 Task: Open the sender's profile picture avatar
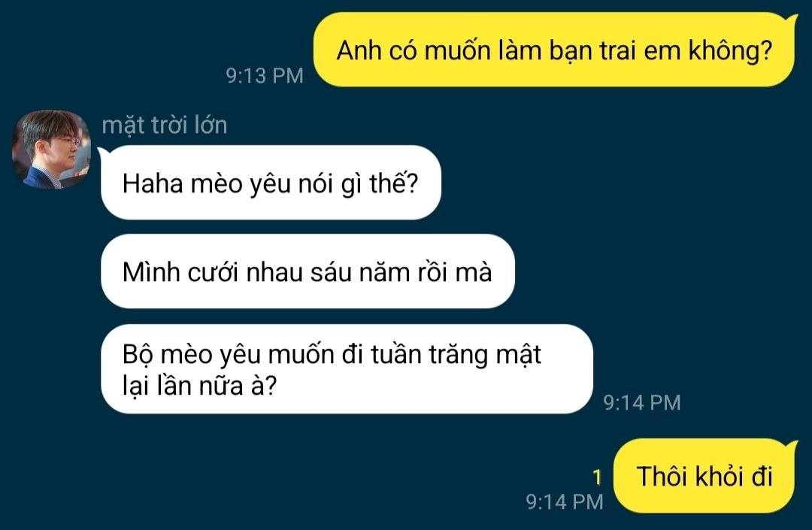tap(51, 149)
